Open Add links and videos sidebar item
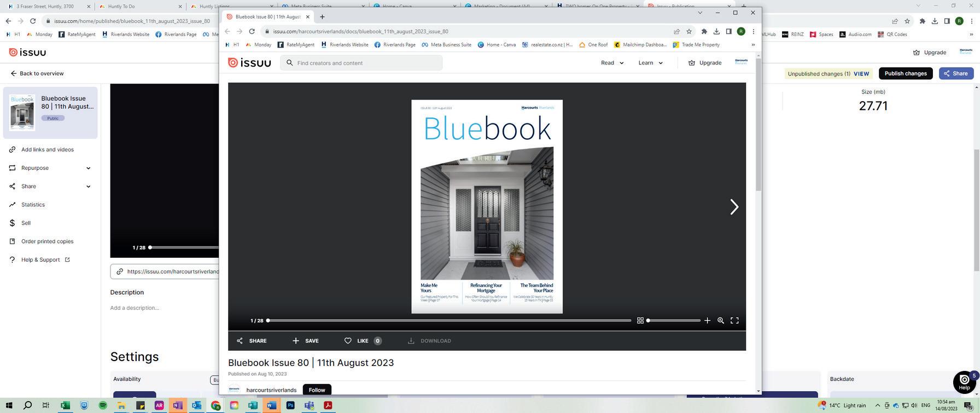This screenshot has width=980, height=413. click(x=48, y=150)
